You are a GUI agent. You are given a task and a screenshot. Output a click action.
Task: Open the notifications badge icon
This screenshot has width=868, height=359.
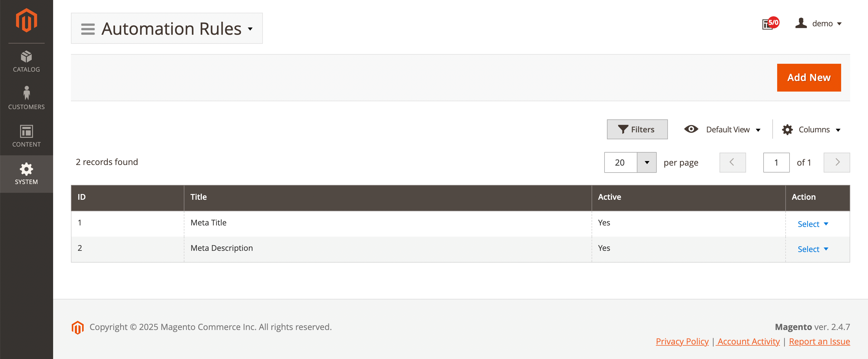coord(770,24)
